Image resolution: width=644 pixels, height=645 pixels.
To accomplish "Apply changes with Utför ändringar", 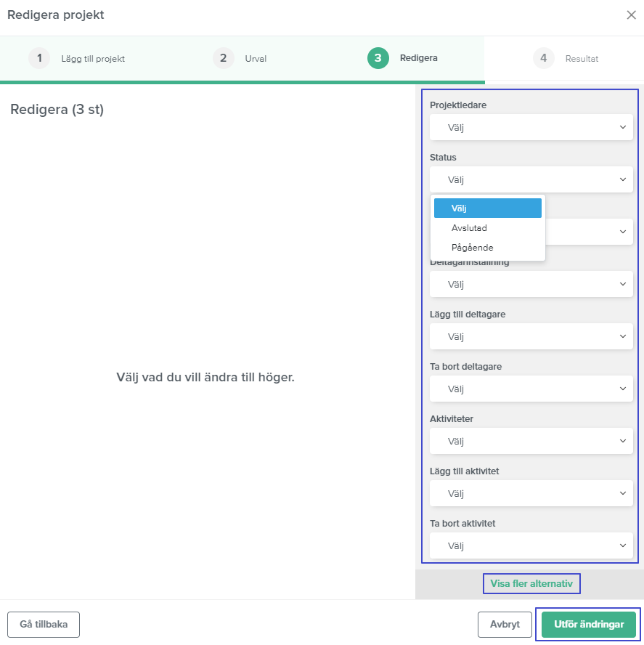I will (589, 624).
